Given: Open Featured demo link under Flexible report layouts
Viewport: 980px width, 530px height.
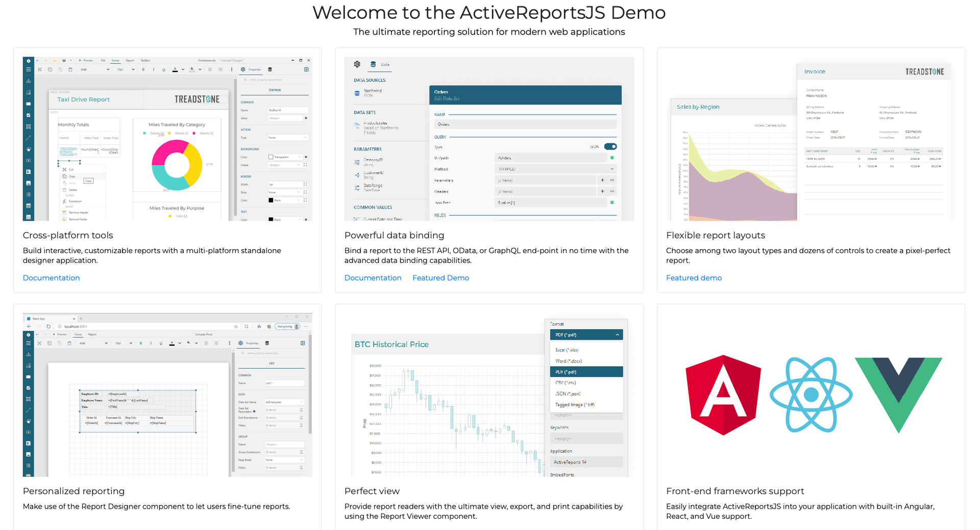Looking at the screenshot, I should pos(694,278).
